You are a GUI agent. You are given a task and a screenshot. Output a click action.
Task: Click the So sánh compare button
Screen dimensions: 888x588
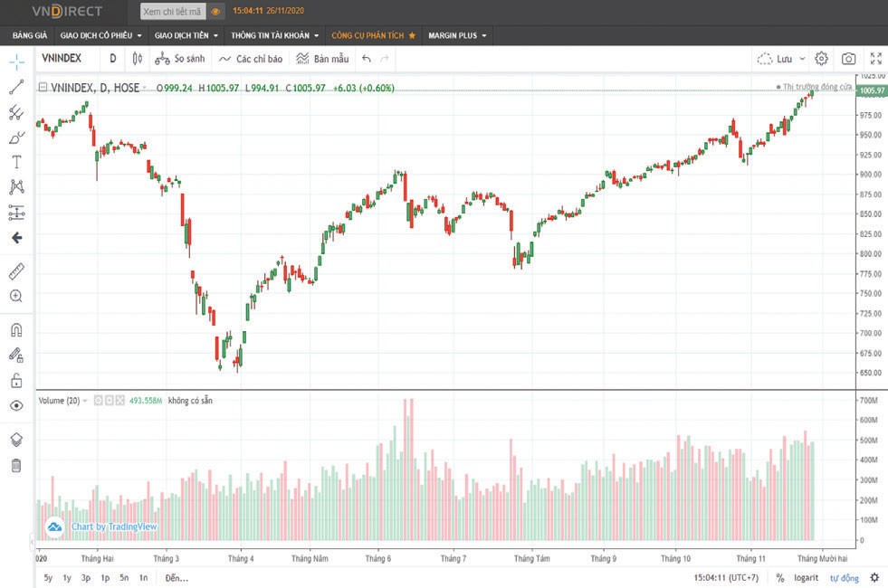180,59
